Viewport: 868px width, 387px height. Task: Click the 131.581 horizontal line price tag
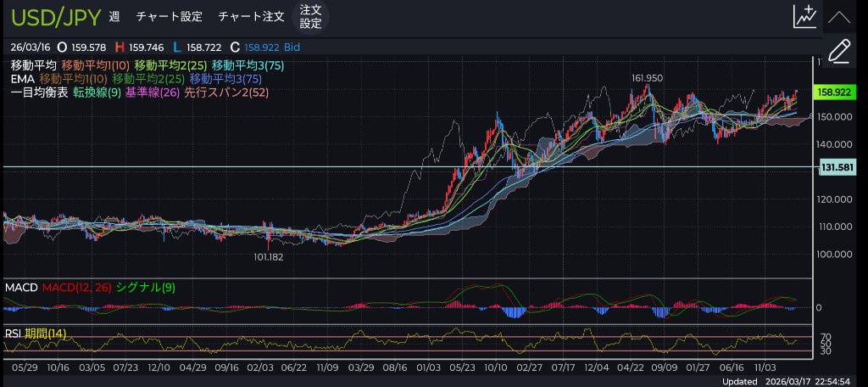(835, 168)
